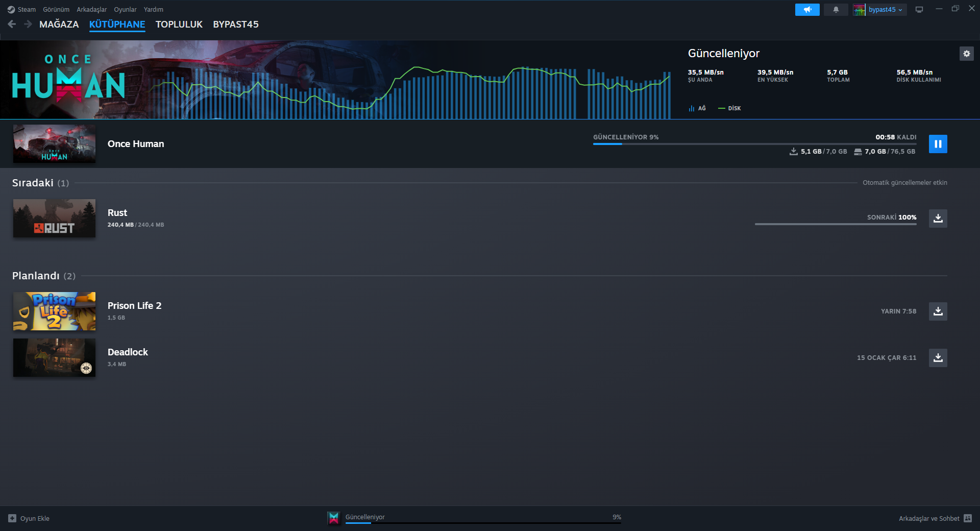This screenshot has width=980, height=531.
Task: Click the Rust SONRAKİ 100% progress bar
Action: point(836,224)
